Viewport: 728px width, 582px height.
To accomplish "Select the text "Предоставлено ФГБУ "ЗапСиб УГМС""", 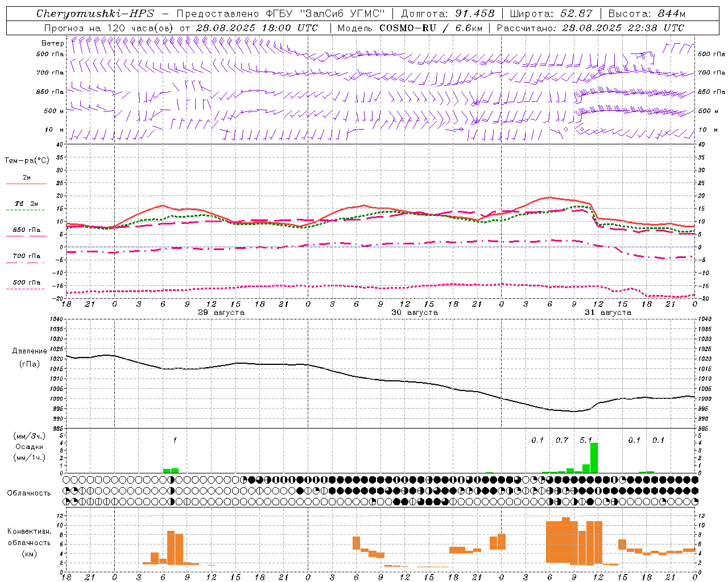I will click(x=281, y=14).
